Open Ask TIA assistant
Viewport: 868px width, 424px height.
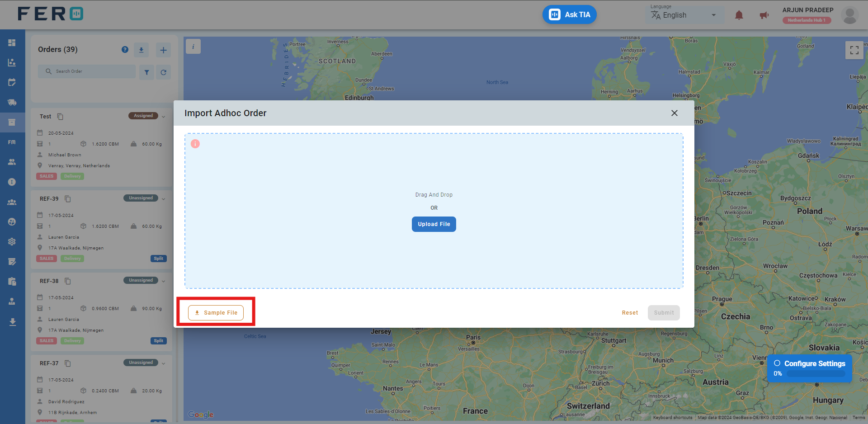click(570, 14)
